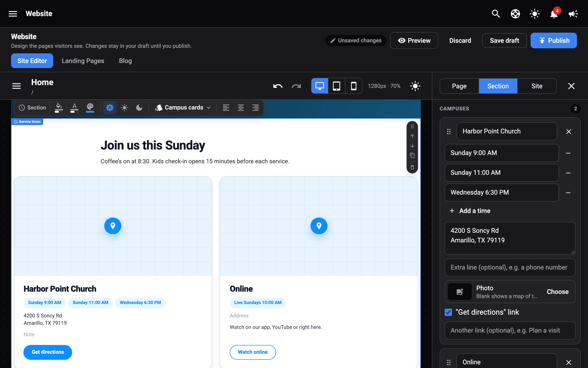Open the notifications bell
Viewport: 588px width, 368px height.
click(x=554, y=14)
